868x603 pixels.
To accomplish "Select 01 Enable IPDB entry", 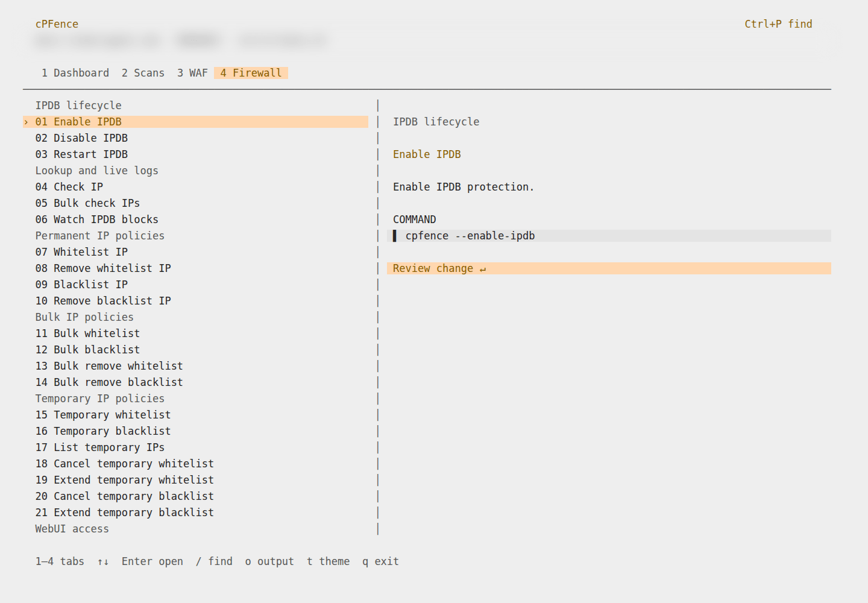I will coord(195,122).
